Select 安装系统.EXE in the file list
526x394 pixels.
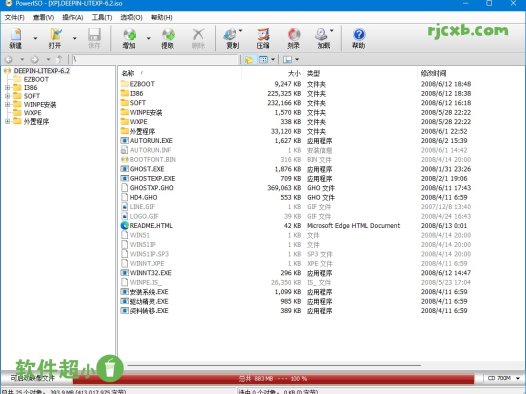[149, 292]
